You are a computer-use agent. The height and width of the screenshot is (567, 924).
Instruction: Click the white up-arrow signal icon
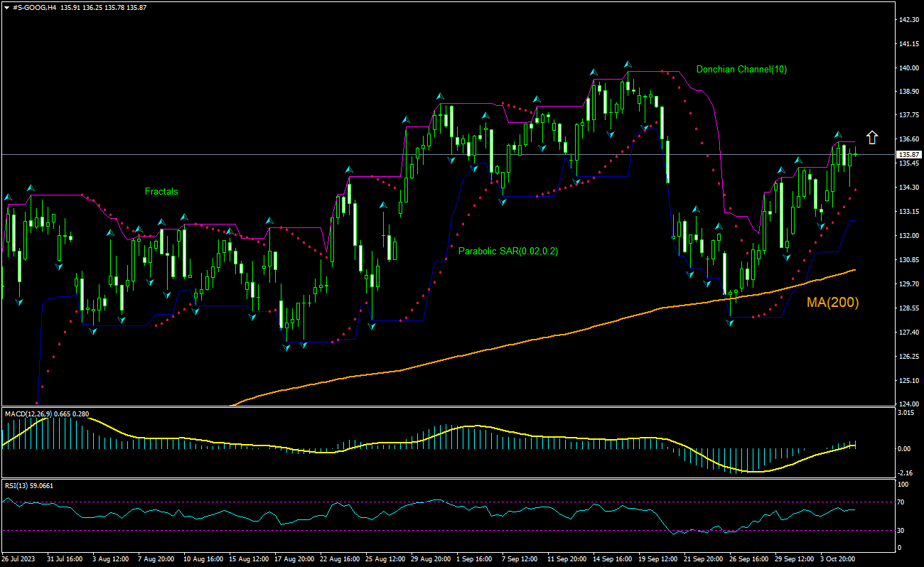tap(872, 137)
